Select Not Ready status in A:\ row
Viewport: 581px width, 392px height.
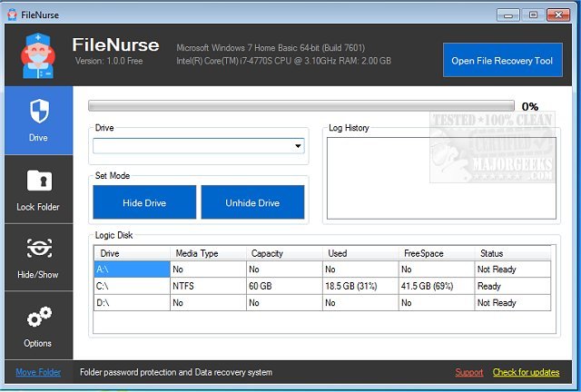(513, 269)
